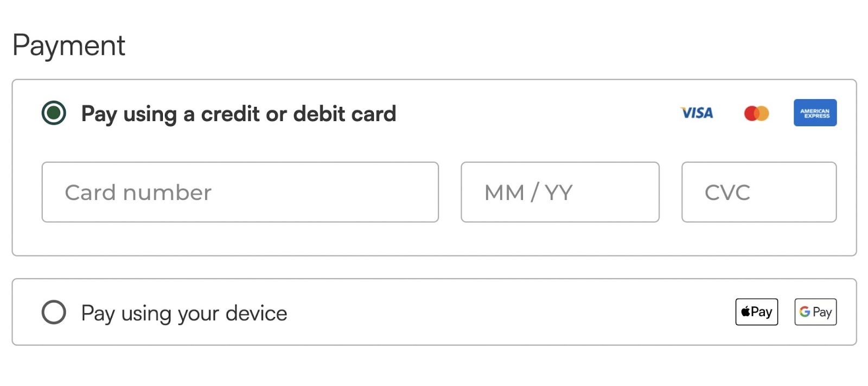Click the MM / YY expiry field
The width and height of the screenshot is (868, 386).
559,192
